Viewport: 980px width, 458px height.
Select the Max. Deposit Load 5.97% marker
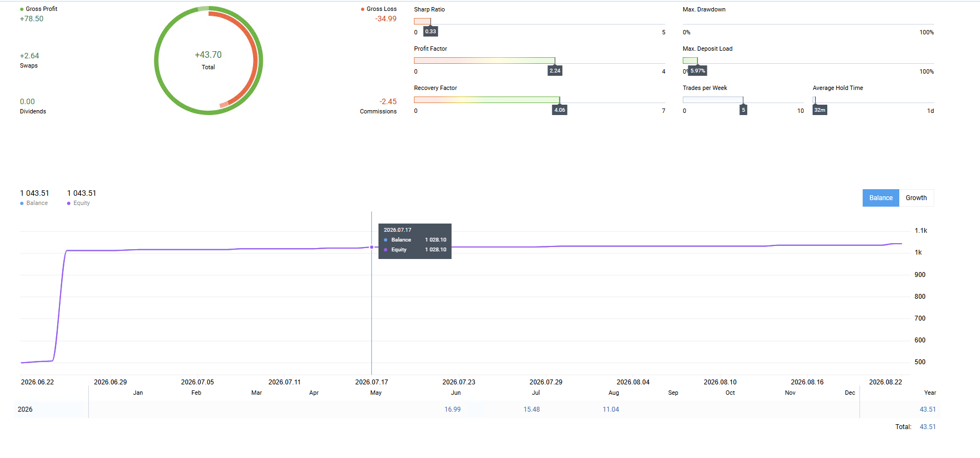(x=698, y=71)
